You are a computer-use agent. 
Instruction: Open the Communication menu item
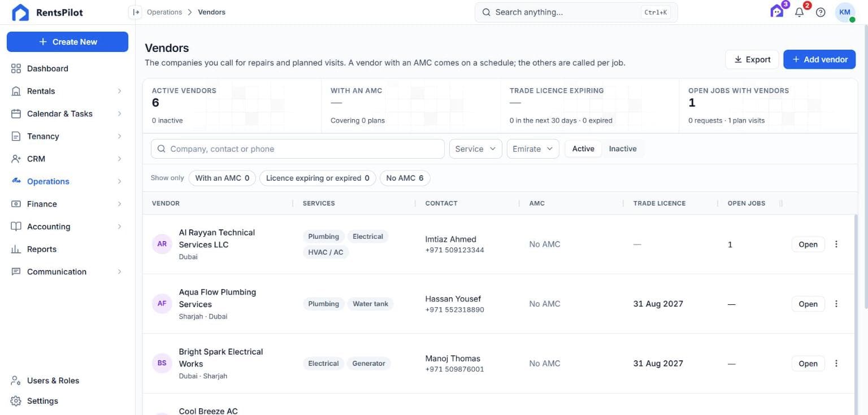[67, 272]
